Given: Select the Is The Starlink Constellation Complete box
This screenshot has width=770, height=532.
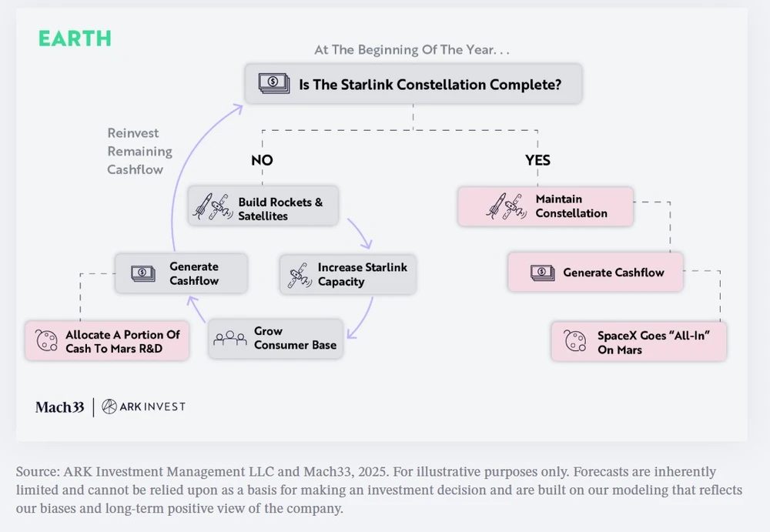Looking at the screenshot, I should tap(413, 84).
